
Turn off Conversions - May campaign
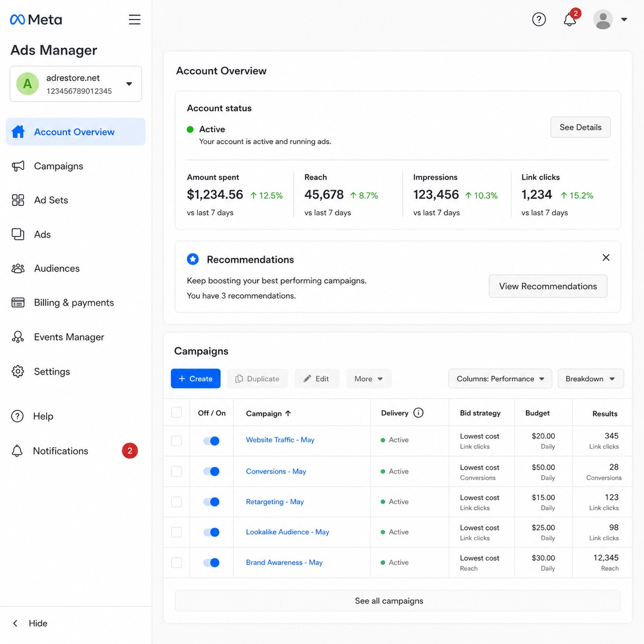tap(212, 471)
